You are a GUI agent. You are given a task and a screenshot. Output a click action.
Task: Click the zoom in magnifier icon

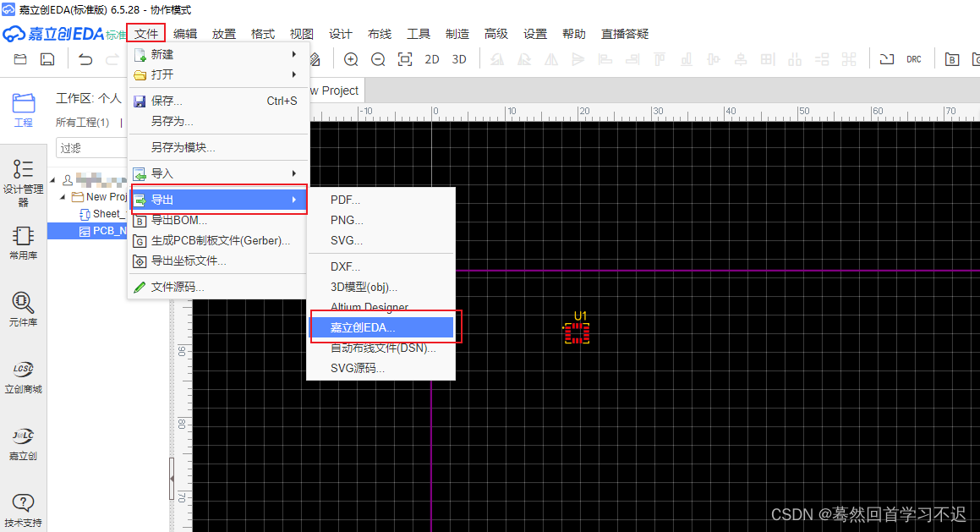[x=351, y=59]
